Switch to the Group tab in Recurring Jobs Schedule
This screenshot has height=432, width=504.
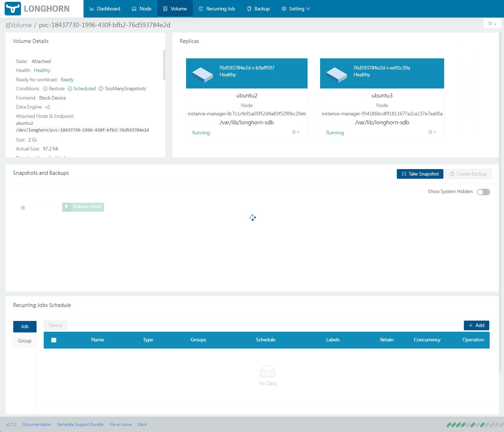coord(24,341)
